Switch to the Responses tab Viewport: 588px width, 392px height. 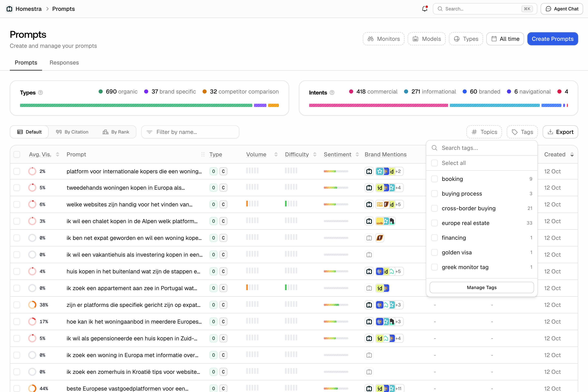[x=64, y=62]
